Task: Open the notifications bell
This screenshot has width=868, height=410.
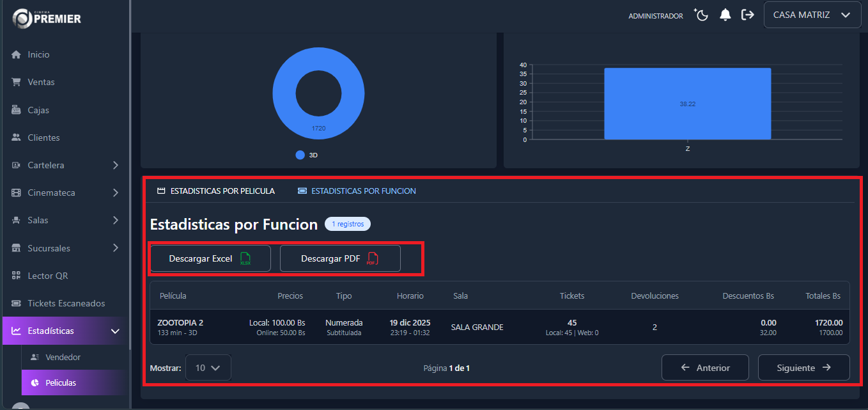Action: [725, 15]
